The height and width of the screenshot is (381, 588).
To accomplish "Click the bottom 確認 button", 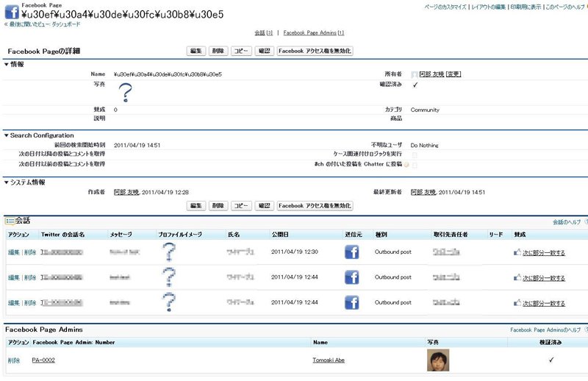I will click(x=265, y=206).
